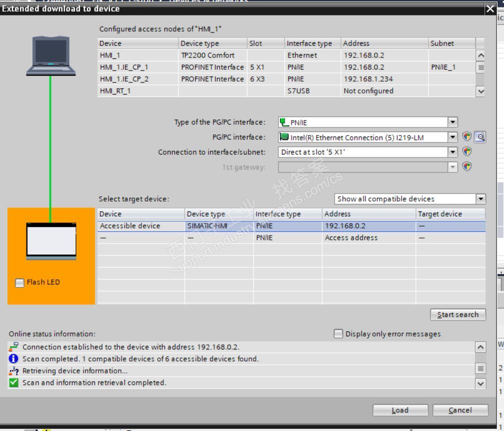Move the access nodes table view up one row

pyautogui.click(x=480, y=55)
